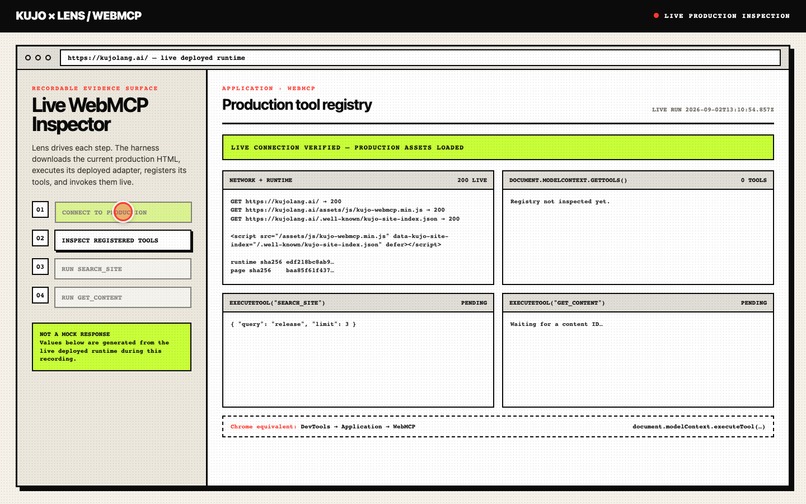The image size is (806, 504).
Task: Click document.modelContext.executeTool(…) footer text
Action: click(x=699, y=427)
